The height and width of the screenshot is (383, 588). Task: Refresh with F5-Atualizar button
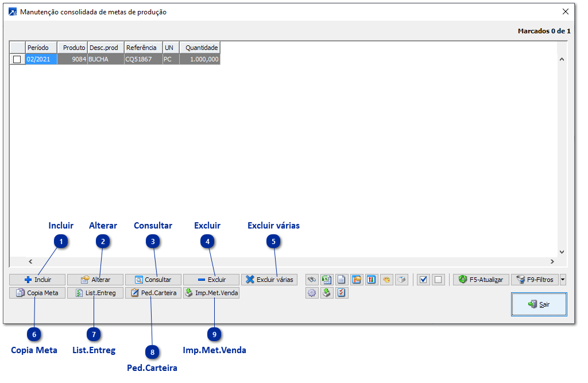pos(481,280)
